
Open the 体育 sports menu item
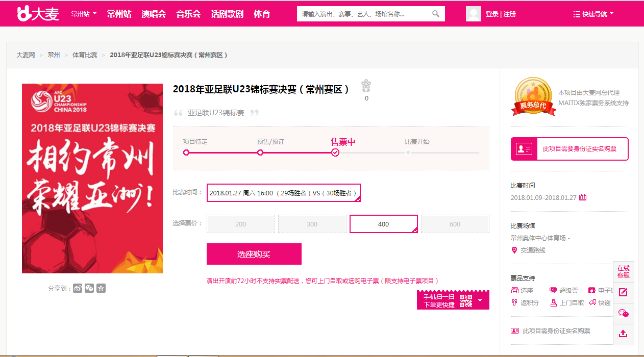point(262,14)
